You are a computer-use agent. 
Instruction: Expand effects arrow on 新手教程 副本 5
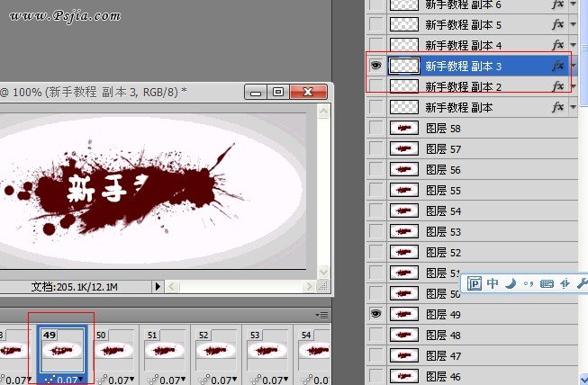coord(573,24)
